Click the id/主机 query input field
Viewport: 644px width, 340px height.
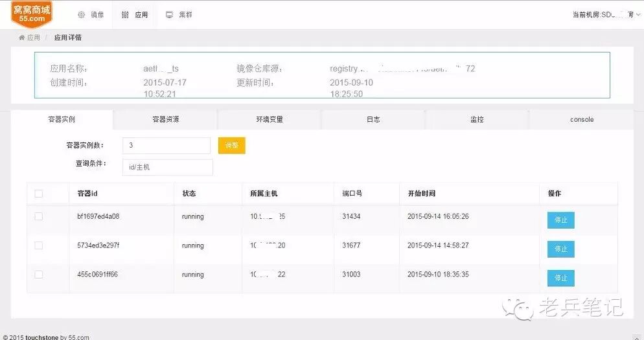pos(168,167)
